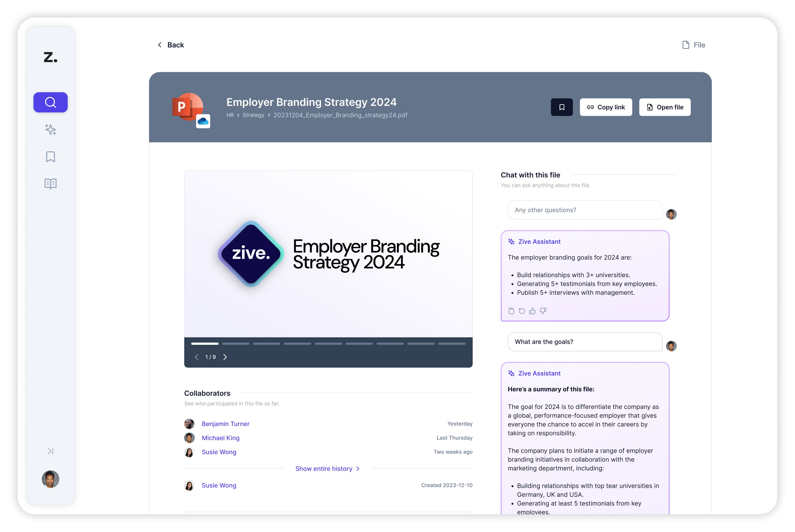Click the Strategy breadcrumb folder
The image size is (795, 532).
[253, 115]
